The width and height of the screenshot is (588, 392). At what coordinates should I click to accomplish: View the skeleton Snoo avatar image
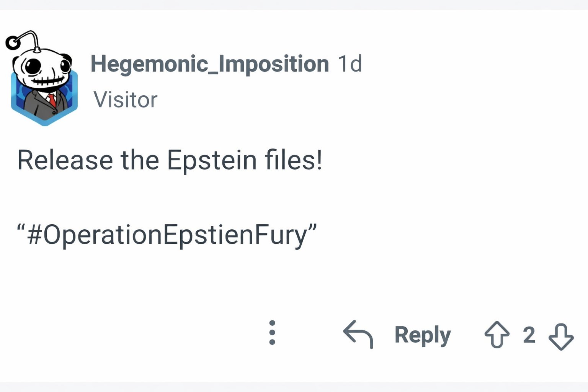click(x=43, y=80)
